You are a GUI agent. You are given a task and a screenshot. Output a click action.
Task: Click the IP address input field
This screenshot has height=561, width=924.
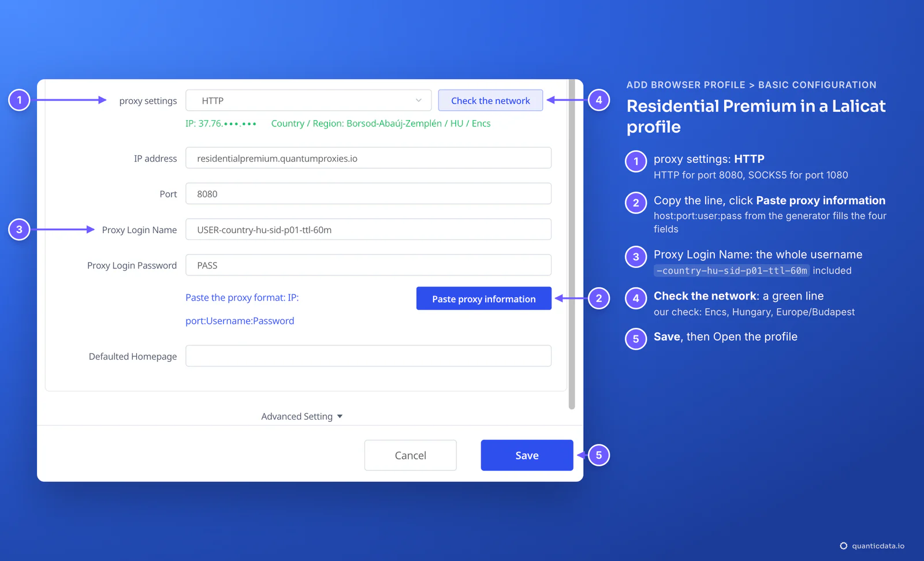(x=368, y=158)
